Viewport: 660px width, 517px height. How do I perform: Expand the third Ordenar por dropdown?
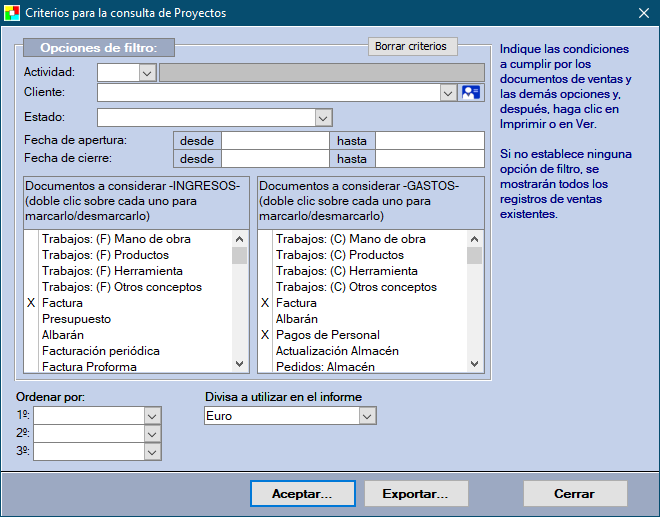point(152,452)
